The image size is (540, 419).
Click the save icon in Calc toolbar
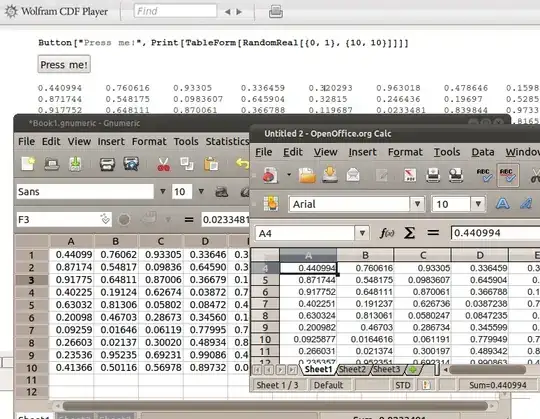point(330,175)
